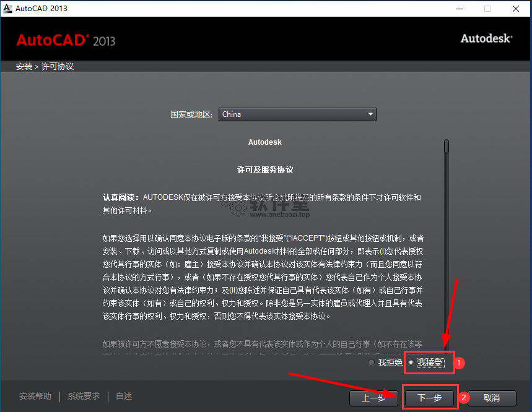Click the 下一步 button
Image resolution: width=532 pixels, height=412 pixels.
430,398
